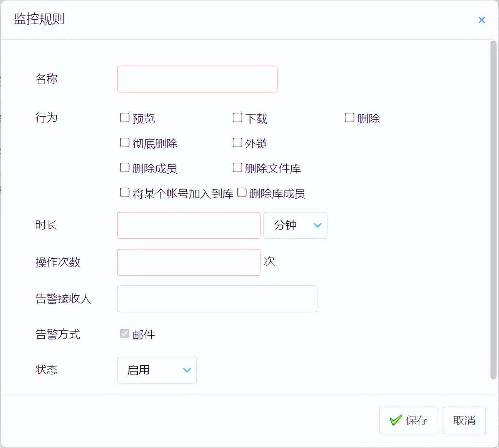Enable the 彻底删除 checkbox
Viewport: 499px width, 448px height.
coord(125,143)
